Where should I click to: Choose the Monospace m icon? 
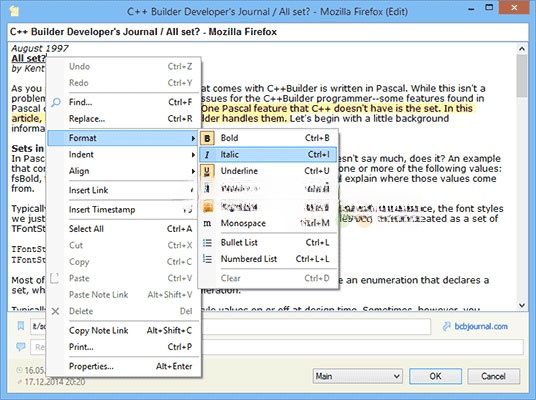click(207, 223)
